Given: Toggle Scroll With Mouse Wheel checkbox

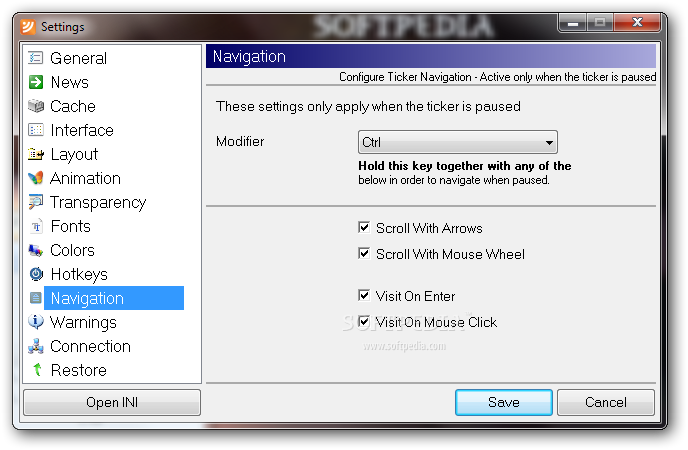Looking at the screenshot, I should [364, 253].
